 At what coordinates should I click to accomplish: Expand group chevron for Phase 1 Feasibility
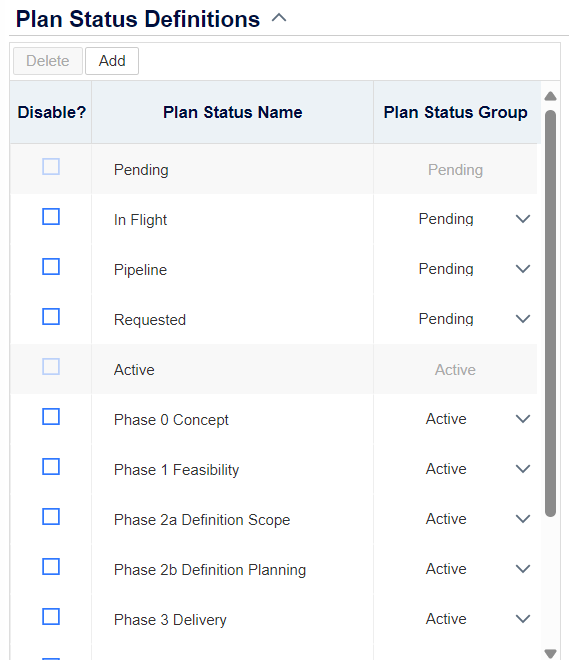pyautogui.click(x=523, y=469)
